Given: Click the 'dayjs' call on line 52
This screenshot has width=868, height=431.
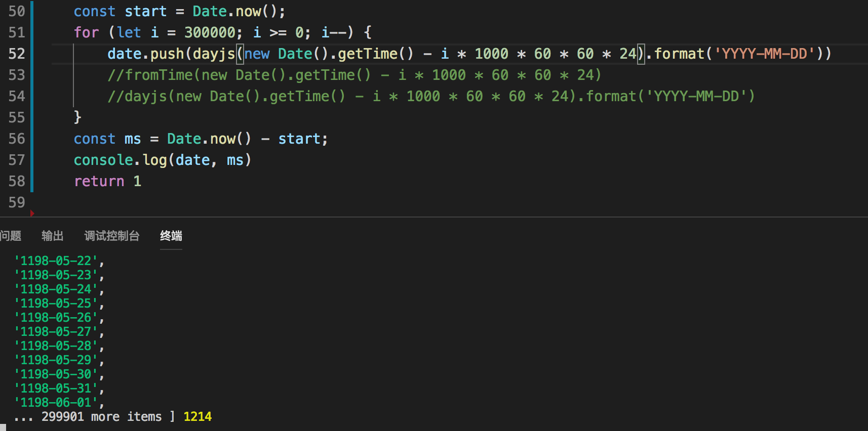Looking at the screenshot, I should pyautogui.click(x=214, y=54).
